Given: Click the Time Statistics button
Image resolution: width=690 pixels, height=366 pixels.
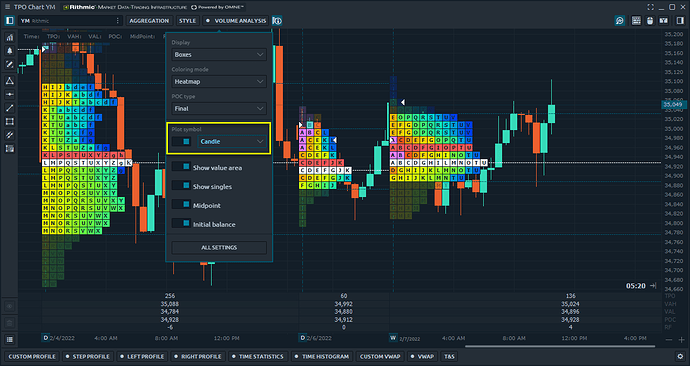Looking at the screenshot, I should 257,356.
